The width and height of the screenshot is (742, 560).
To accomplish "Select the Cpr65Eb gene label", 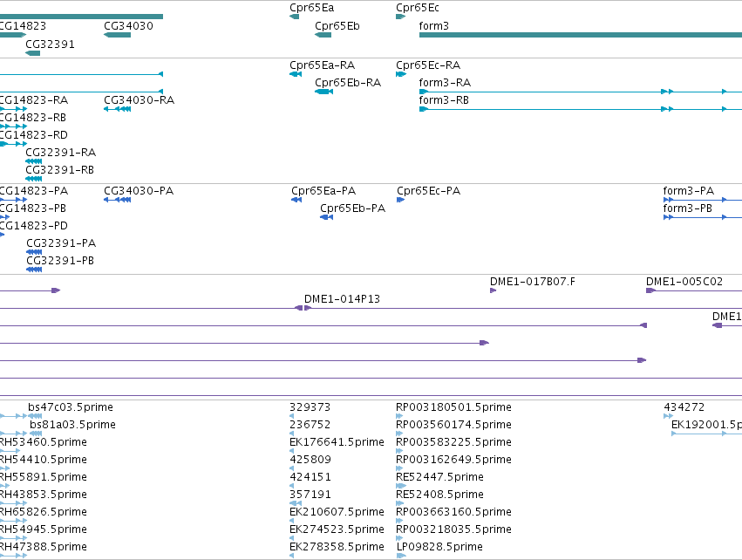I will pyautogui.click(x=337, y=26).
